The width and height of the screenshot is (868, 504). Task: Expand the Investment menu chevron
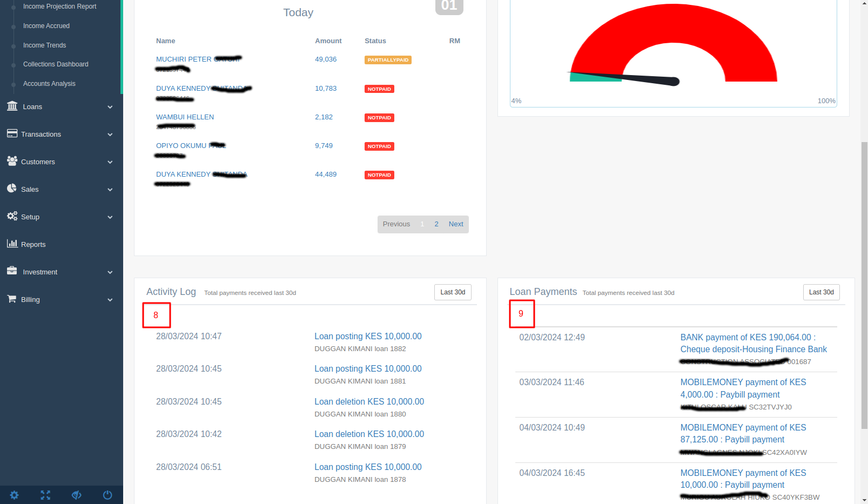pos(110,272)
